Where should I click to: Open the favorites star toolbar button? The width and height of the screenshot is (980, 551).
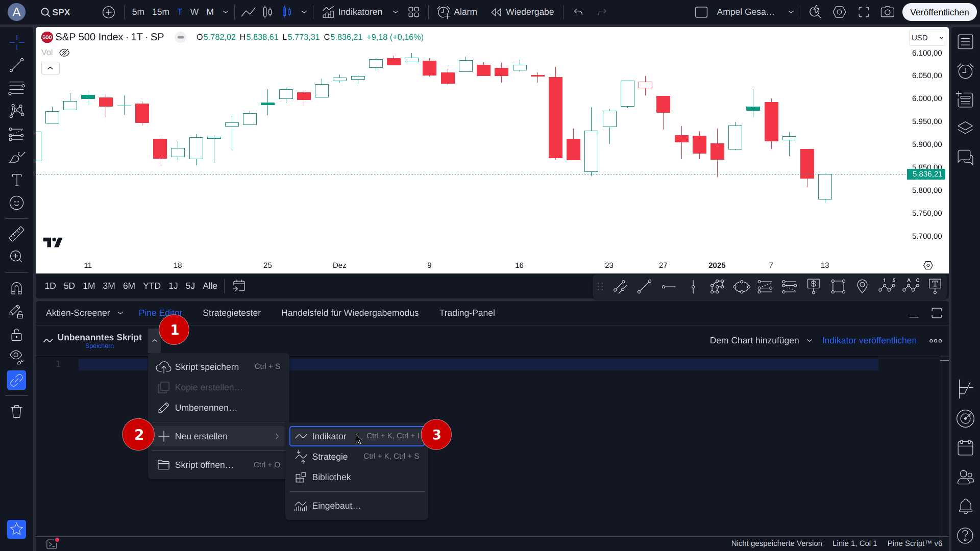(x=16, y=529)
